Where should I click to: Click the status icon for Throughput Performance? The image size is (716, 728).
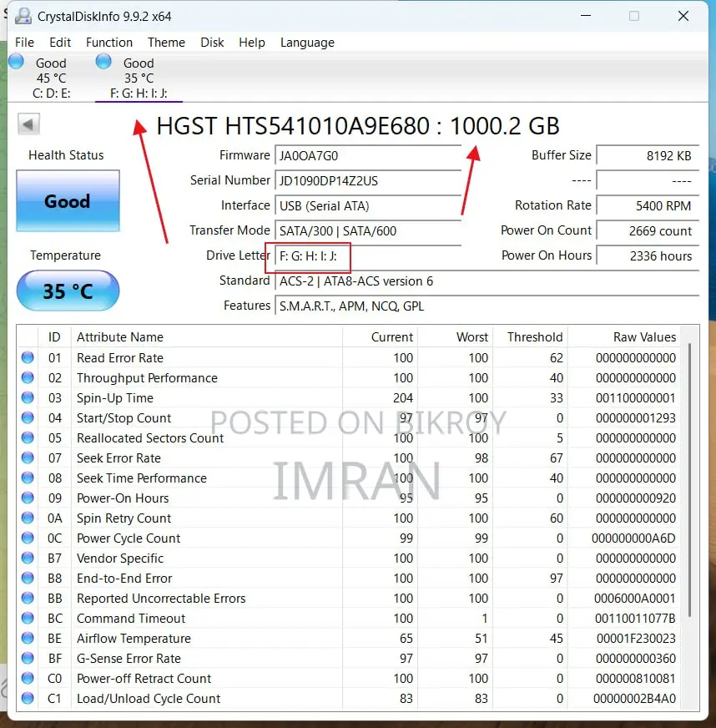[28, 377]
